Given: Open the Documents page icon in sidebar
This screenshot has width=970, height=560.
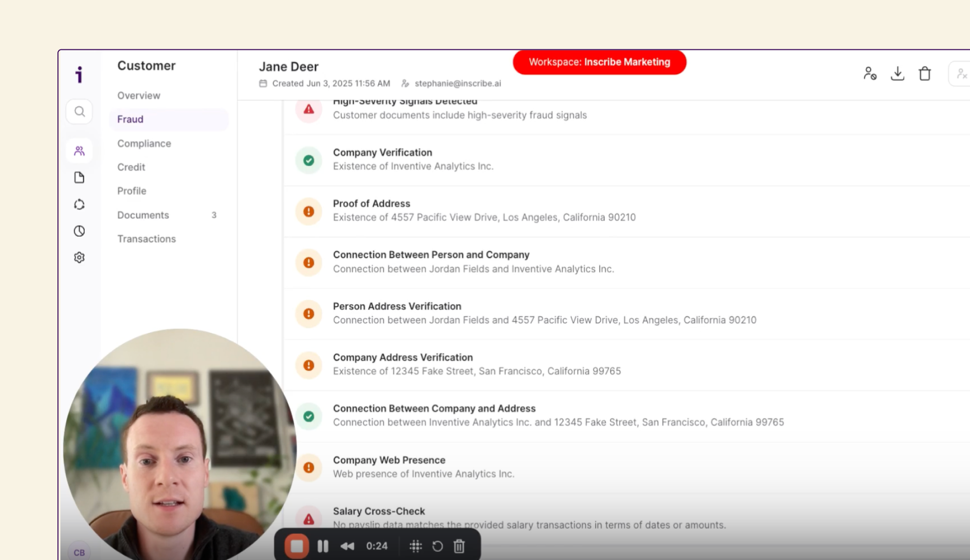Looking at the screenshot, I should point(79,177).
